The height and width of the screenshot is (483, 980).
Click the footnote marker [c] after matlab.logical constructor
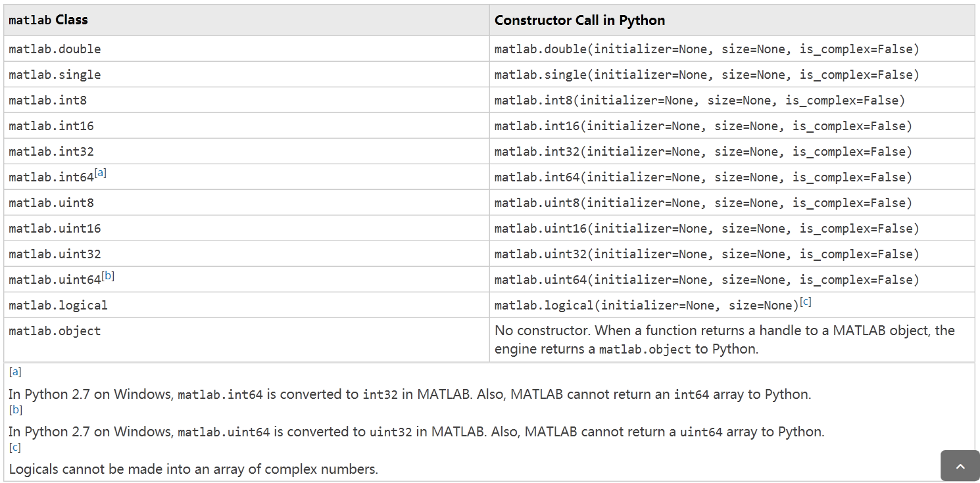click(x=806, y=300)
